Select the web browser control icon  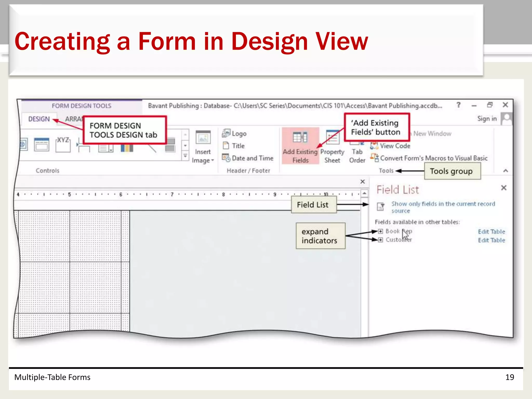click(x=23, y=144)
